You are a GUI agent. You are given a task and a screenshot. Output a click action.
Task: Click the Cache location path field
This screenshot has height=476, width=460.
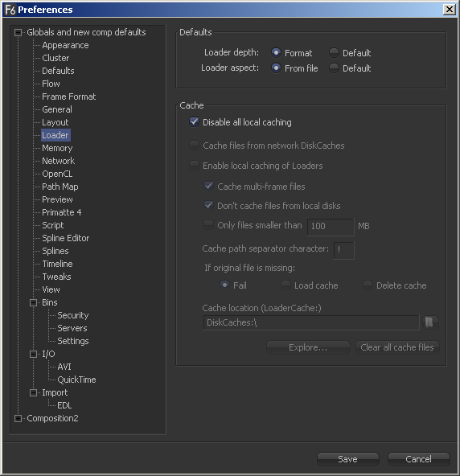pos(311,322)
